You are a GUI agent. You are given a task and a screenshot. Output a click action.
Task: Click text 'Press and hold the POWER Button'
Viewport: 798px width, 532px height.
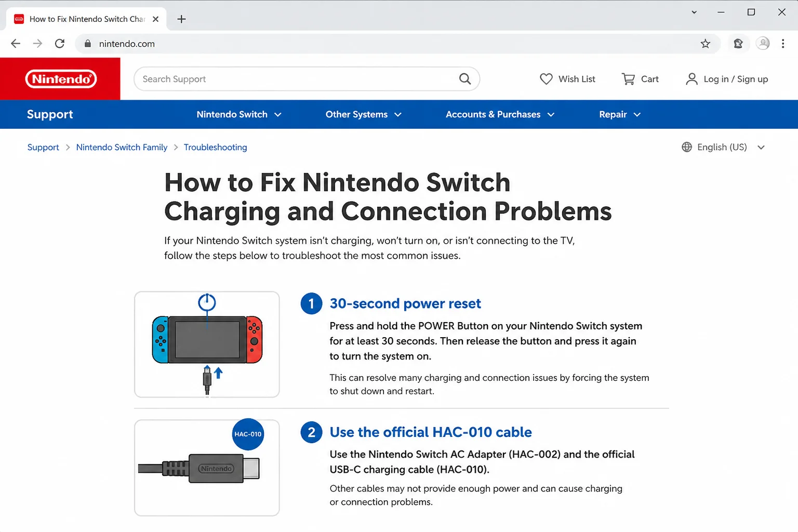pyautogui.click(x=409, y=326)
